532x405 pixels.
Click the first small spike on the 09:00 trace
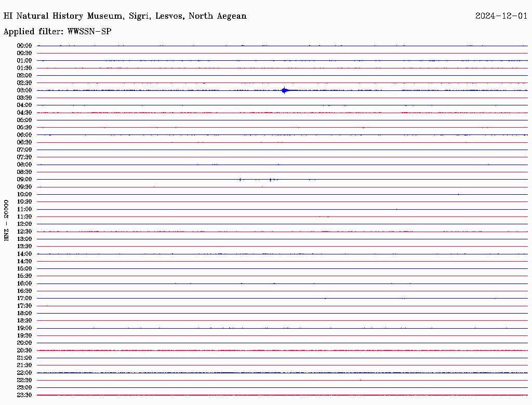240,180
